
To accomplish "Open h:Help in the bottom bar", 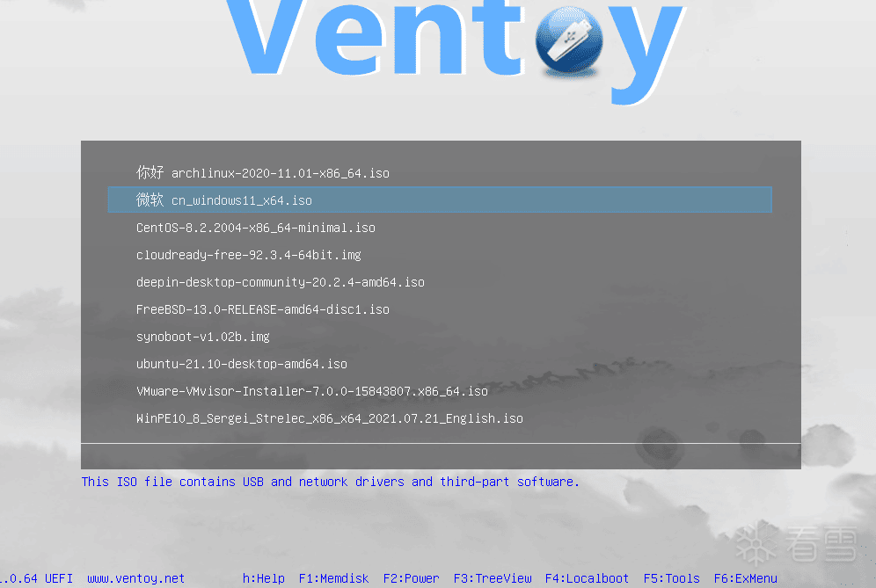I will (264, 578).
